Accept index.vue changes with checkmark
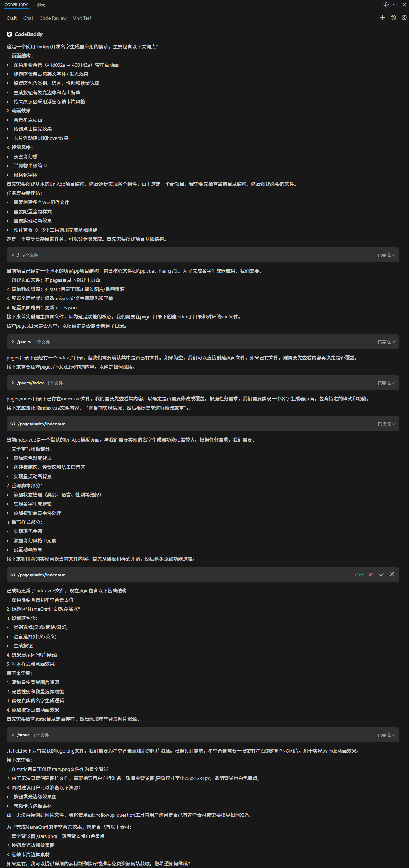 coord(381,574)
